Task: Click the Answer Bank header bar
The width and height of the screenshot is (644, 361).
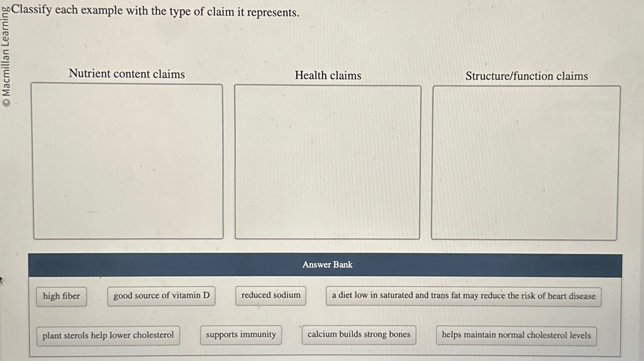Action: coord(328,265)
